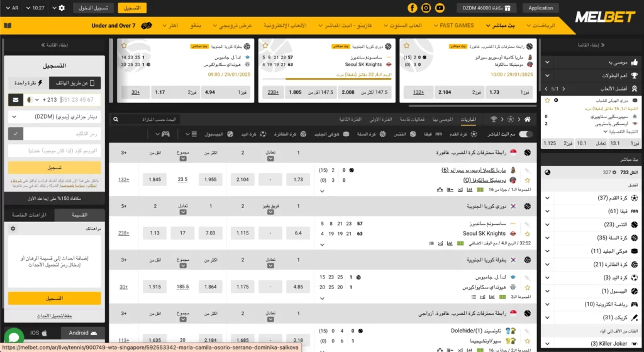
Task: Filter live matches by التنس tennis icon
Action: (413, 134)
